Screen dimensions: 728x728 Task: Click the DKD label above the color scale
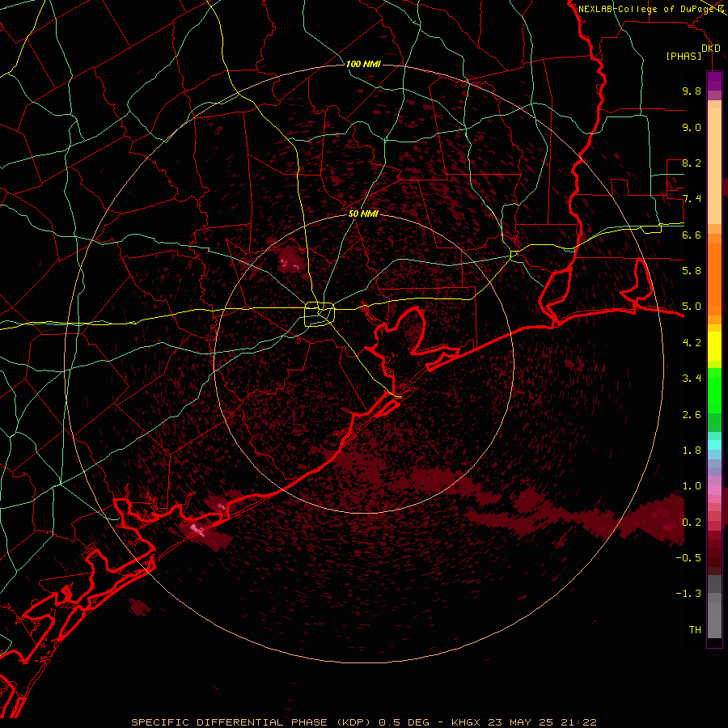tap(711, 49)
